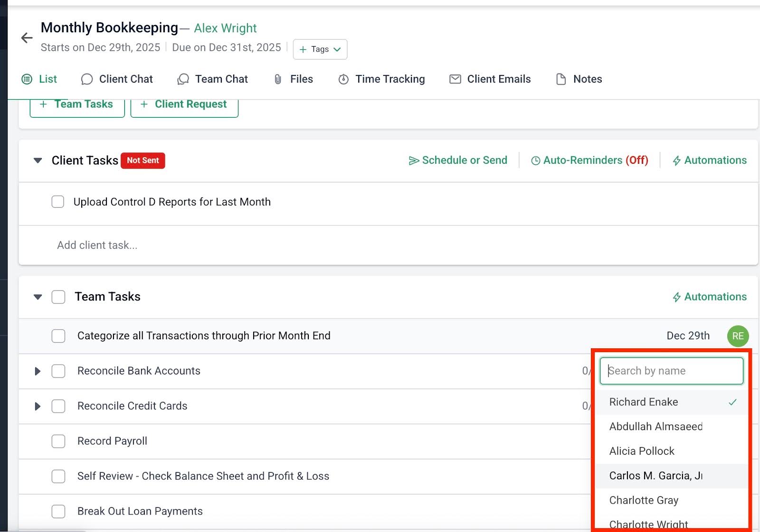Open the Tags dropdown
The height and width of the screenshot is (532, 760).
[320, 49]
